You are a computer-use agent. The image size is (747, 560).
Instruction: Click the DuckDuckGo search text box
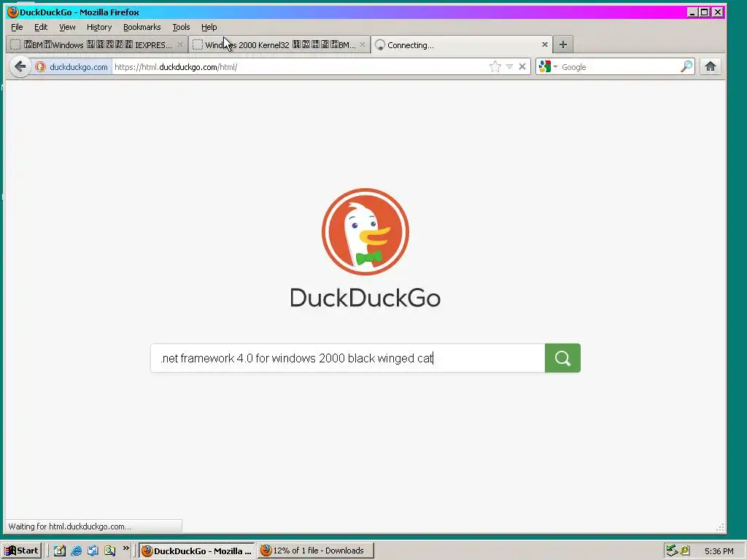[348, 358]
